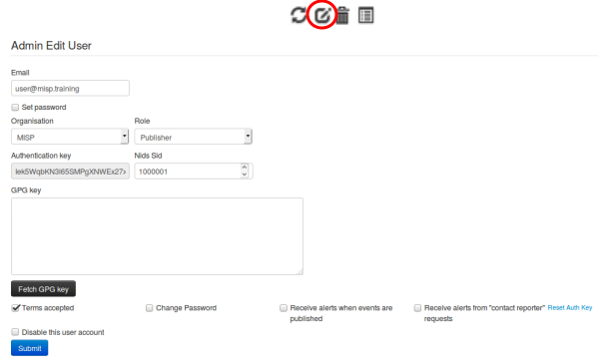Click the trash delete icon
The width and height of the screenshot is (603, 364).
(342, 16)
